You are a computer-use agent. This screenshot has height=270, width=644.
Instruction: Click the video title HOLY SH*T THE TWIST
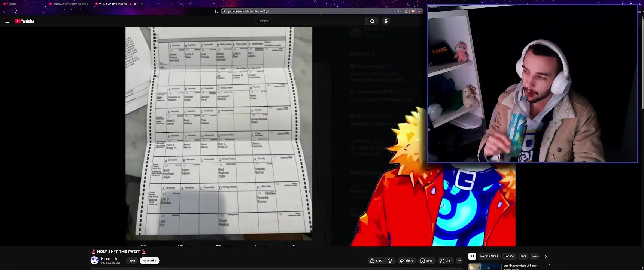click(x=118, y=252)
